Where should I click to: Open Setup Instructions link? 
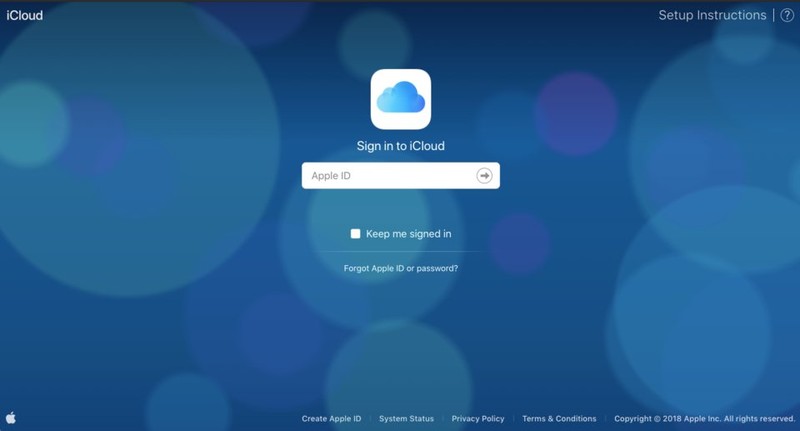[x=712, y=15]
